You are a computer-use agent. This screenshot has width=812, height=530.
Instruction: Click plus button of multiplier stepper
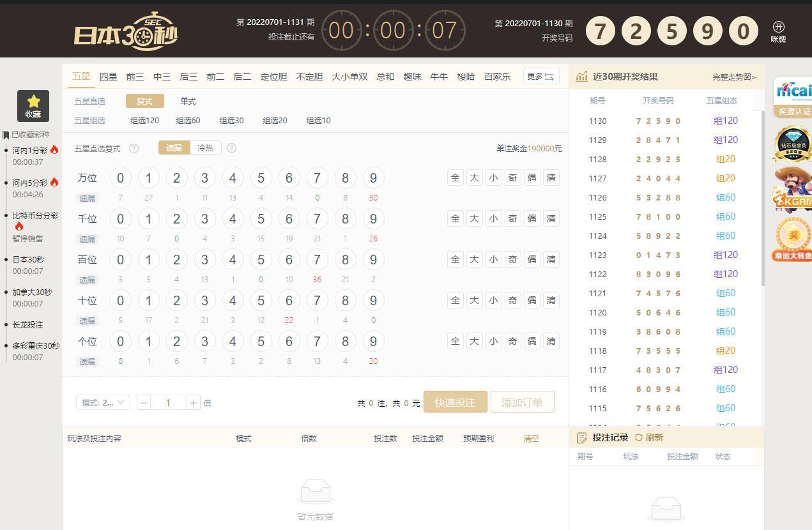(x=194, y=402)
